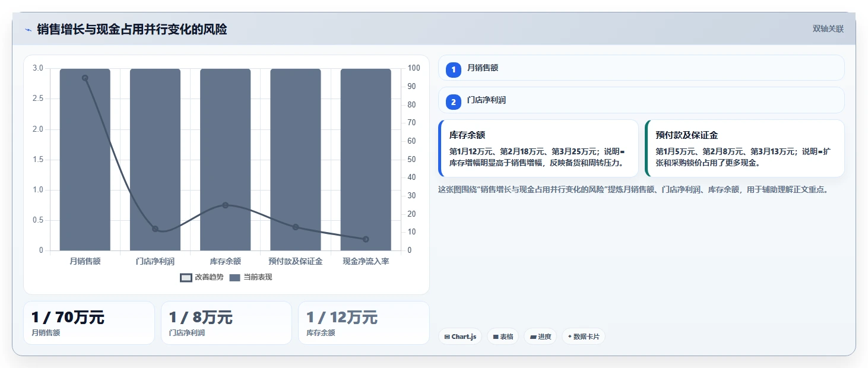Click the 进度 chip icon
868x368 pixels.
point(533,337)
